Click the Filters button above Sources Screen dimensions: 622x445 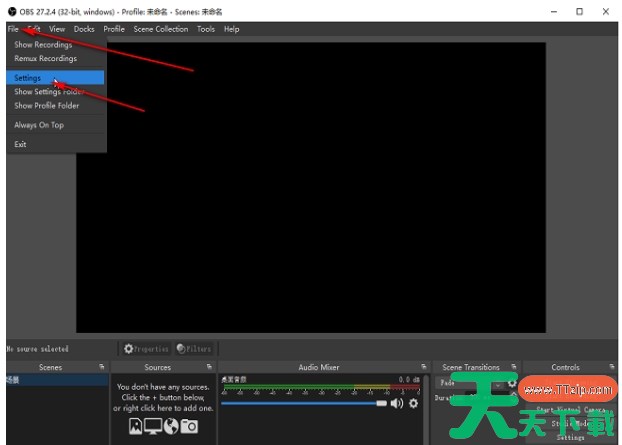pyautogui.click(x=194, y=349)
